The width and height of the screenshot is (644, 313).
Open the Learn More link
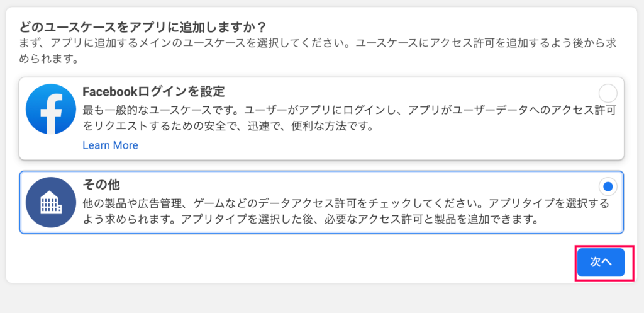point(110,145)
